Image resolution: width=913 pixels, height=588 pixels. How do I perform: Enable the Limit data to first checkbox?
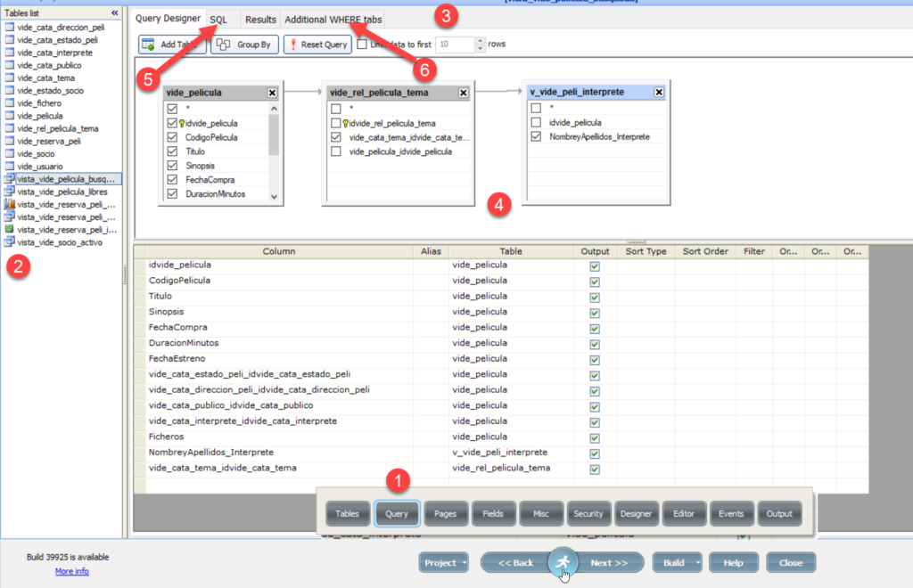pyautogui.click(x=362, y=44)
